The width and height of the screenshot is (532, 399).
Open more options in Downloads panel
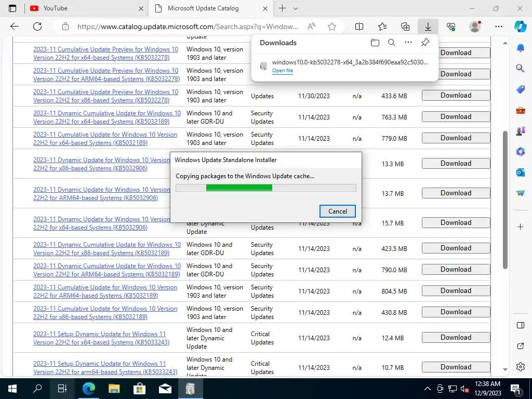point(408,43)
